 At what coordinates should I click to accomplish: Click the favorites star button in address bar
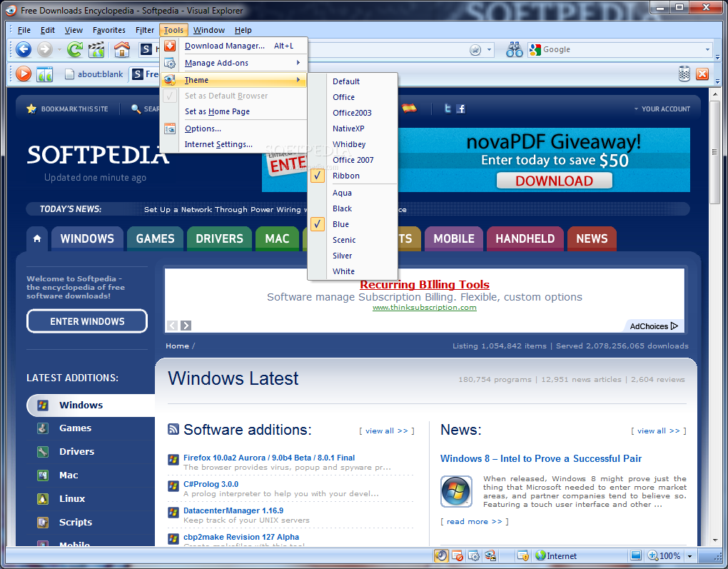coord(475,50)
